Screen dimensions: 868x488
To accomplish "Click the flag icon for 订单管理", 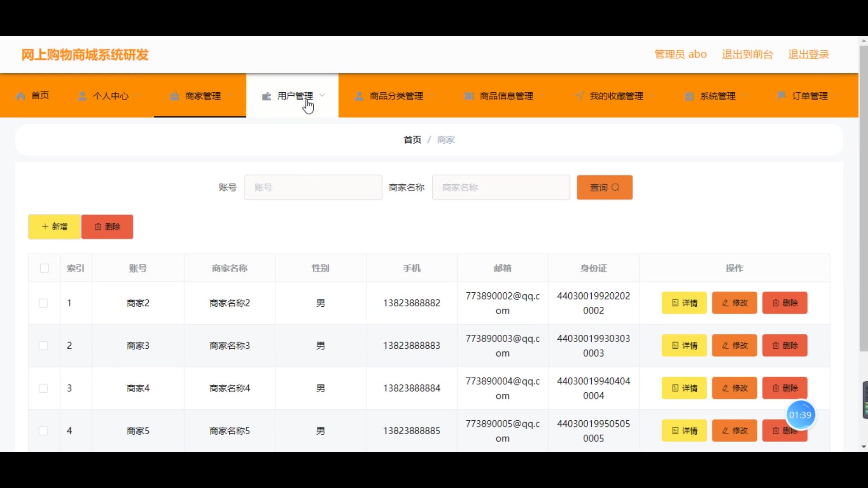I will (x=781, y=96).
